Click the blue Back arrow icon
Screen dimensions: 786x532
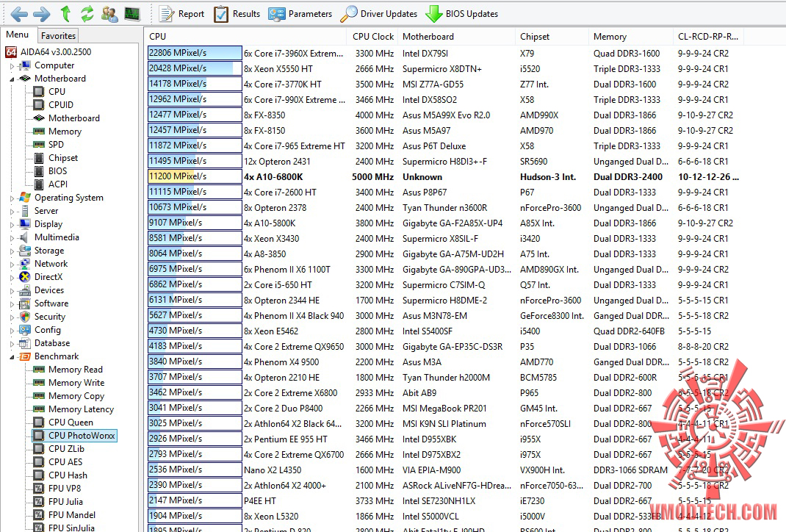(x=19, y=14)
